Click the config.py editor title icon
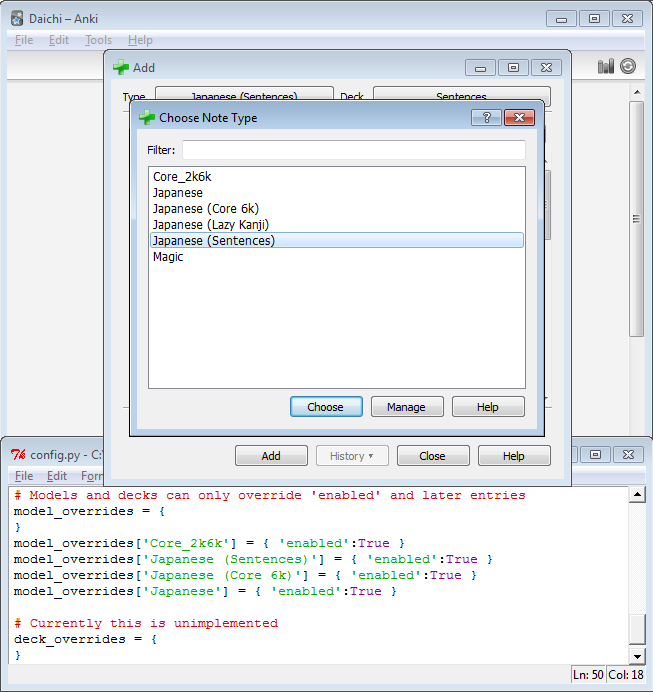 (18, 455)
